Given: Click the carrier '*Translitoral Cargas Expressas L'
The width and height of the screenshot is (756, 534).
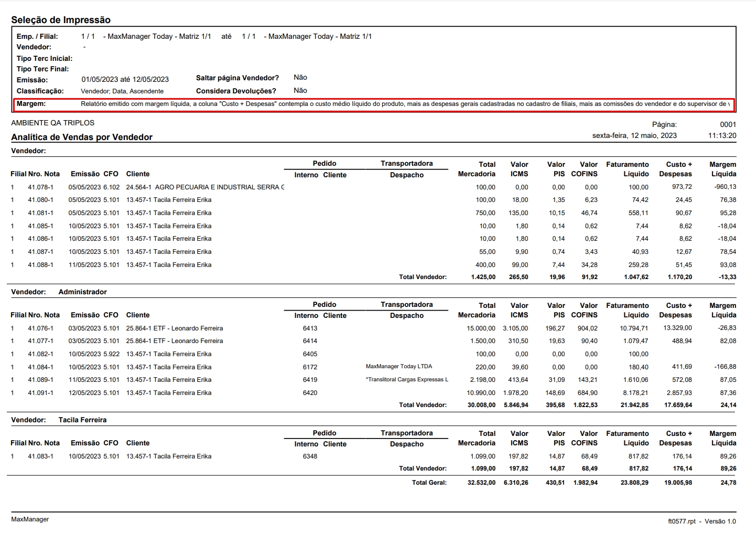Looking at the screenshot, I should click(x=407, y=380).
